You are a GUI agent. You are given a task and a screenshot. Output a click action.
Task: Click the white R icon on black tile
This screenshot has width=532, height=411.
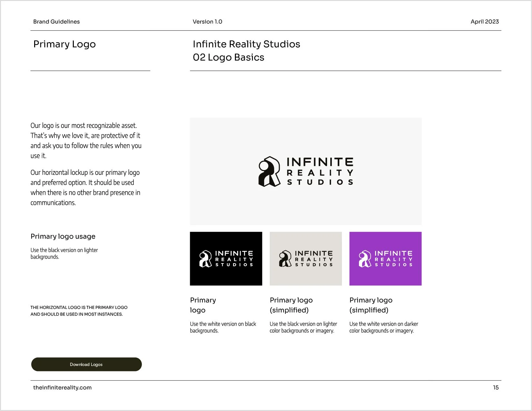205,259
